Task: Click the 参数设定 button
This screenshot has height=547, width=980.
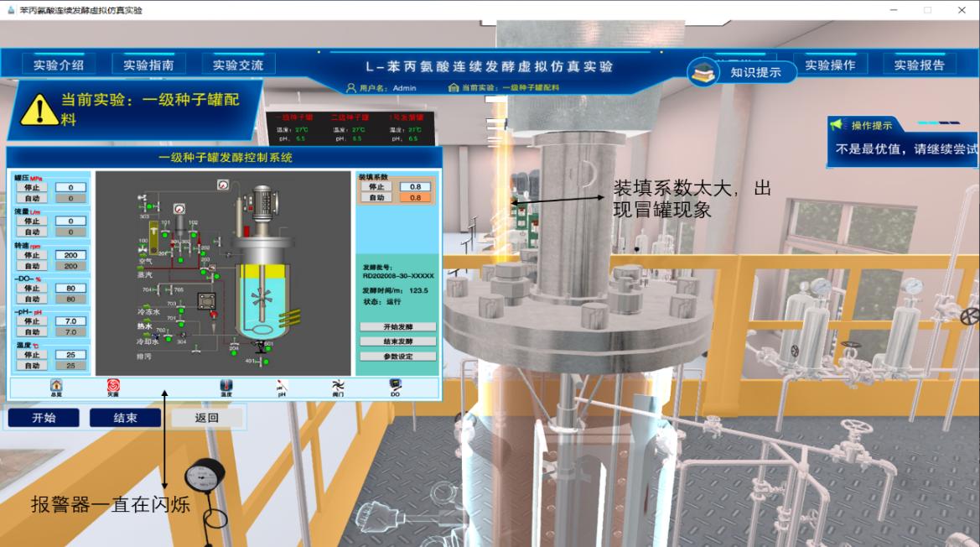Action: click(397, 357)
